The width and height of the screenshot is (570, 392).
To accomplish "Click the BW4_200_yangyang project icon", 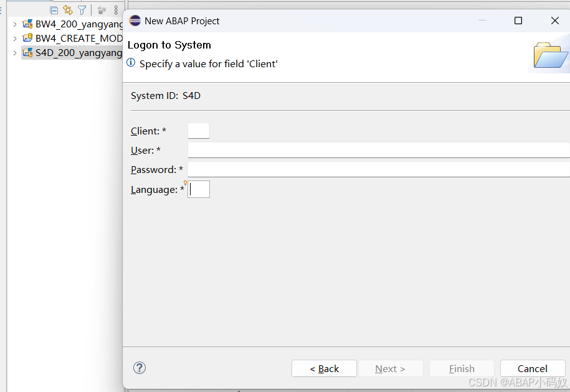I will tap(27, 24).
